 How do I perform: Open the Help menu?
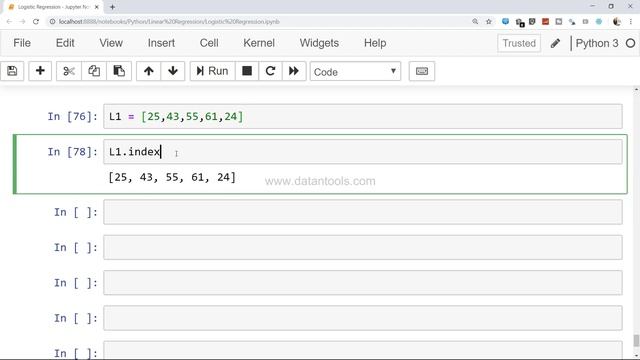coord(375,43)
